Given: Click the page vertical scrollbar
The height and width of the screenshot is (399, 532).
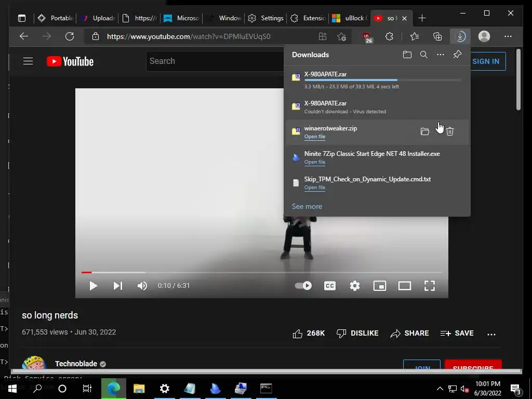Looking at the screenshot, I should [518, 79].
